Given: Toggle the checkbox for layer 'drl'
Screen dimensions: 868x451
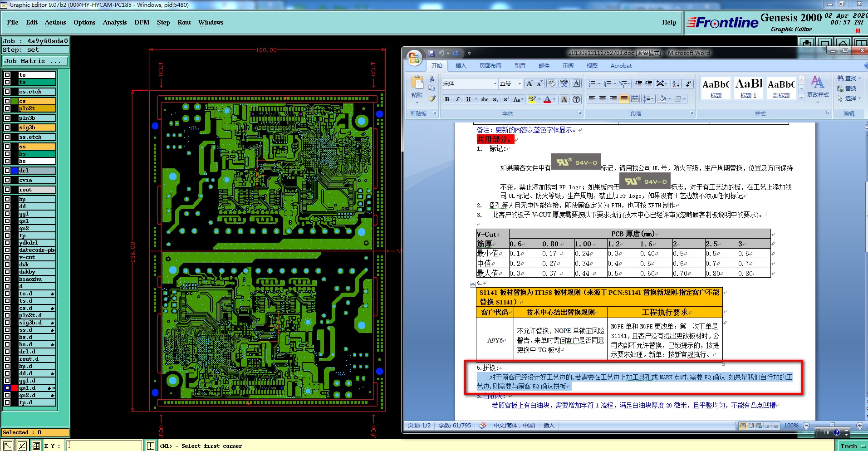Looking at the screenshot, I should [x=7, y=171].
